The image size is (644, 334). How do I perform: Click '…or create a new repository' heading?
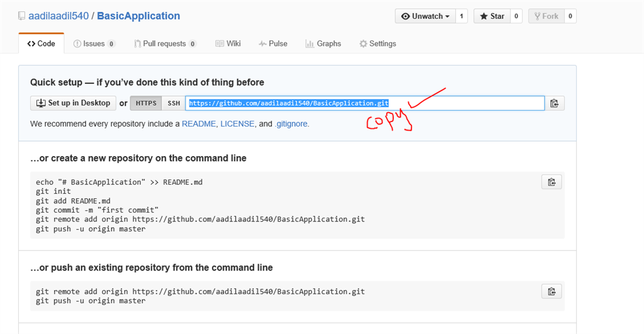pos(138,158)
